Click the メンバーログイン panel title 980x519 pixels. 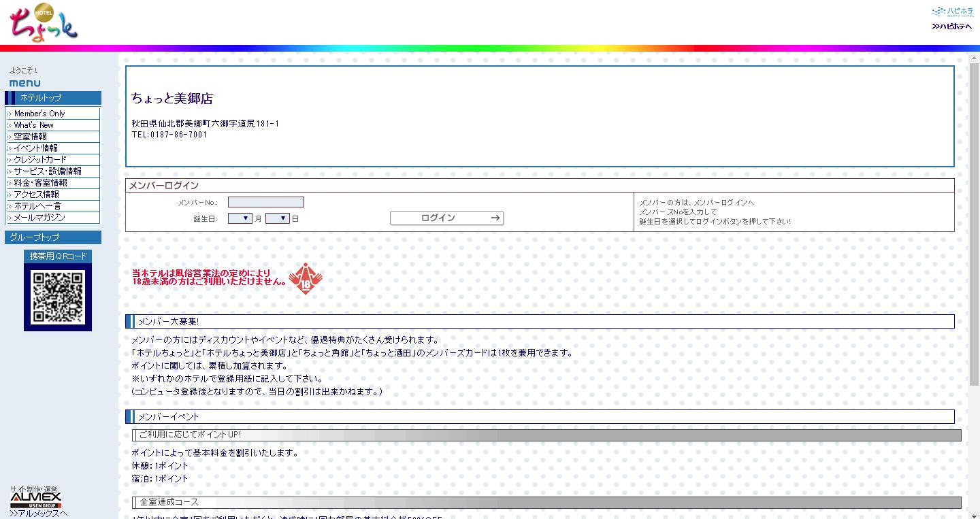164,186
